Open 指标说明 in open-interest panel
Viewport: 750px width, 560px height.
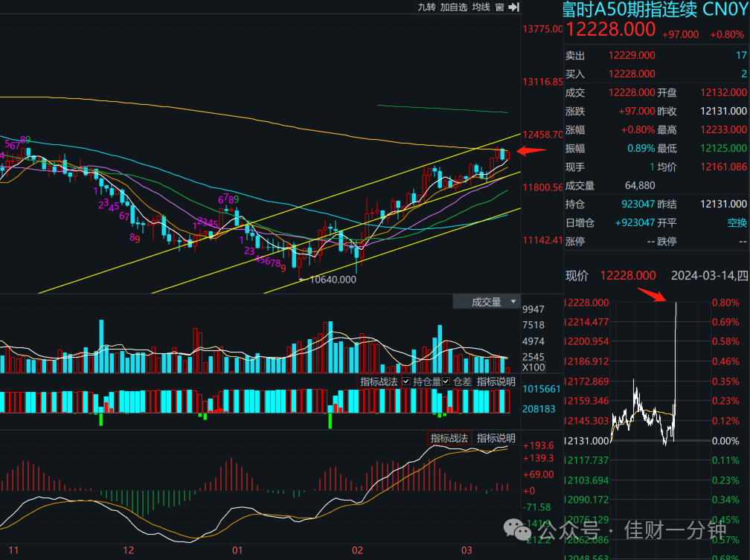pos(496,382)
